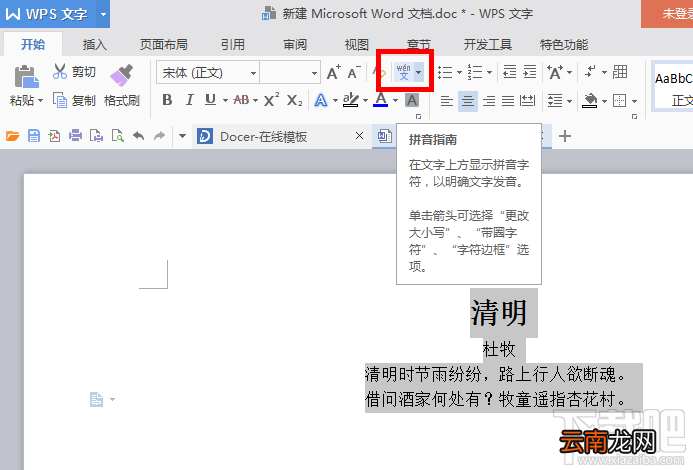Click the blue text effects A icon

pyautogui.click(x=321, y=100)
